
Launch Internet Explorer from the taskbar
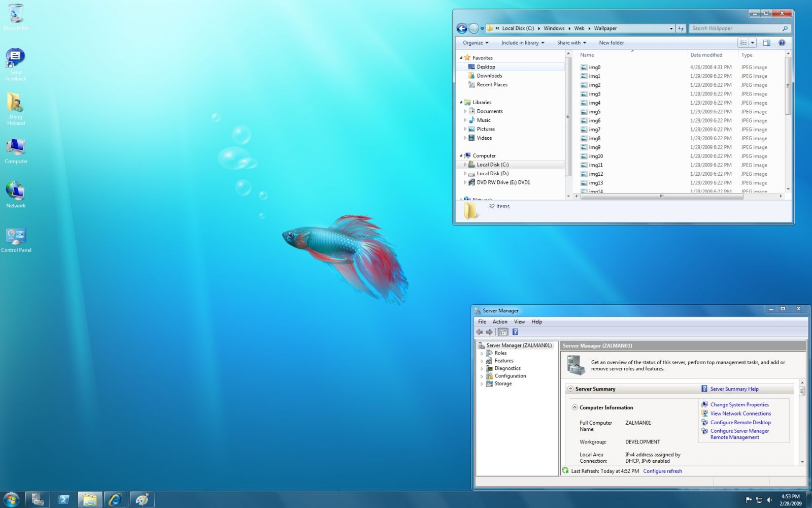click(116, 499)
